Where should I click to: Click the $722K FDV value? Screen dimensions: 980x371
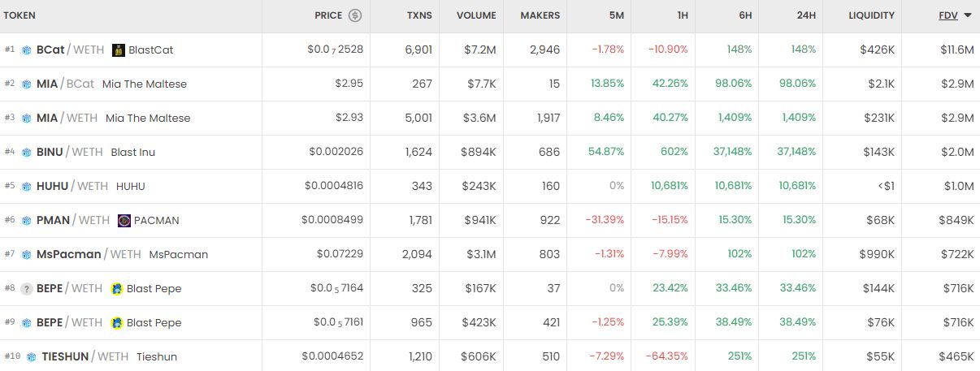(x=957, y=254)
